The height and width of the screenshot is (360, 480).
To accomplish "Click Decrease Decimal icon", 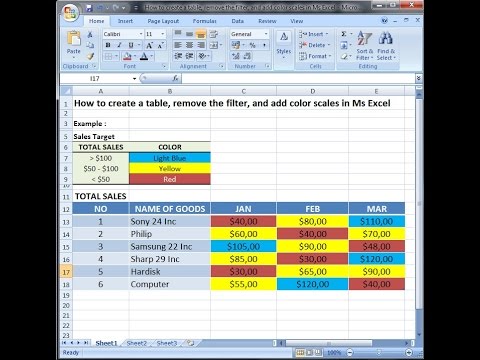I will click(247, 56).
